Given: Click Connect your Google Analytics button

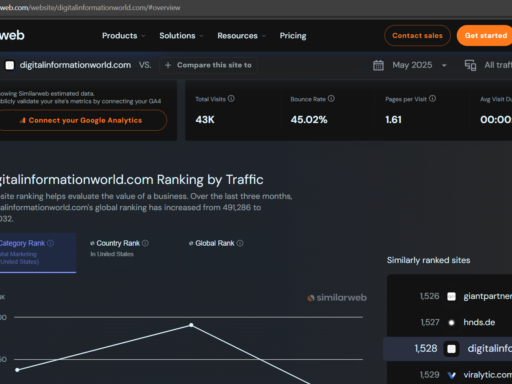Looking at the screenshot, I should click(82, 120).
